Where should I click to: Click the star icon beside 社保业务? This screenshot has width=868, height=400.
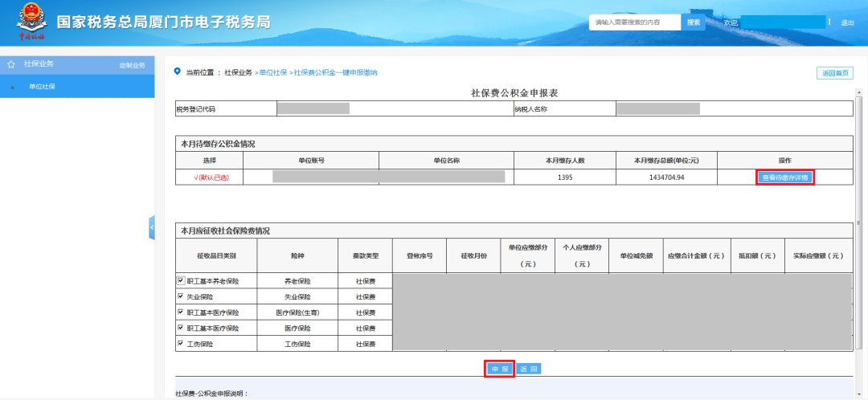(x=11, y=63)
